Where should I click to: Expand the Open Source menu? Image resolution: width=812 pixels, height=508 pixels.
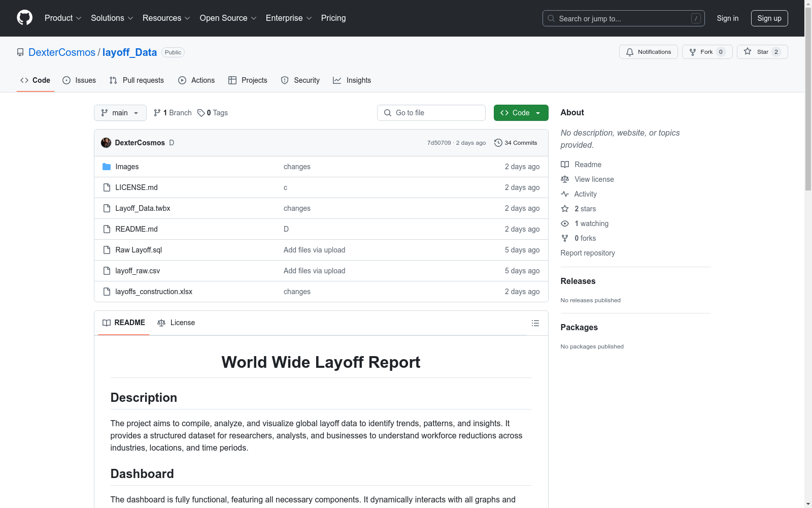tap(228, 18)
